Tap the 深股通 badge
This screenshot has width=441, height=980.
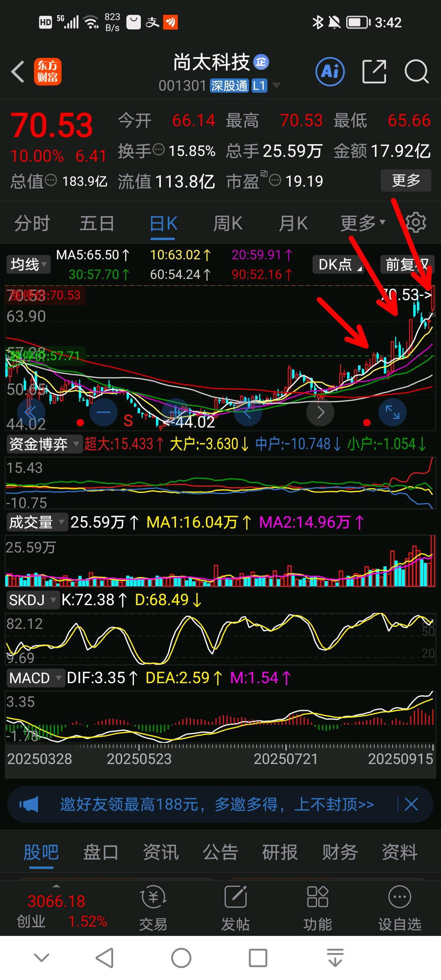229,86
